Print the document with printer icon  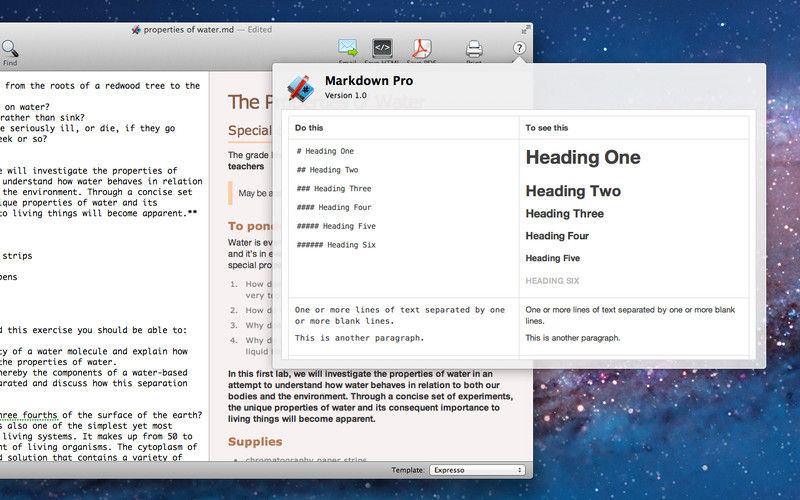pyautogui.click(x=474, y=49)
